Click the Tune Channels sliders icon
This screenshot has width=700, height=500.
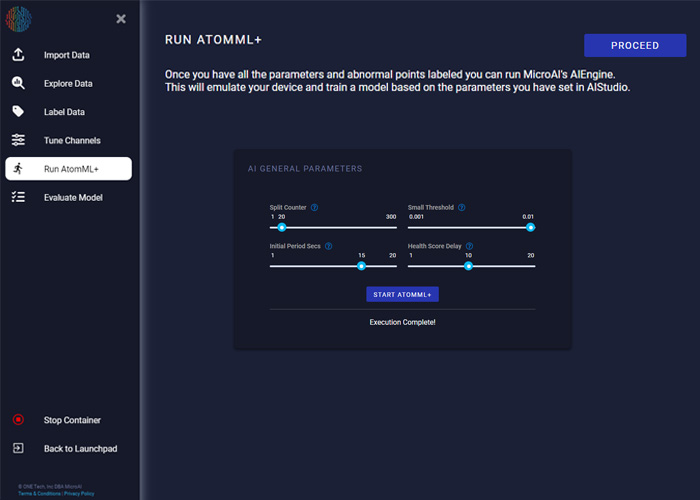[18, 140]
